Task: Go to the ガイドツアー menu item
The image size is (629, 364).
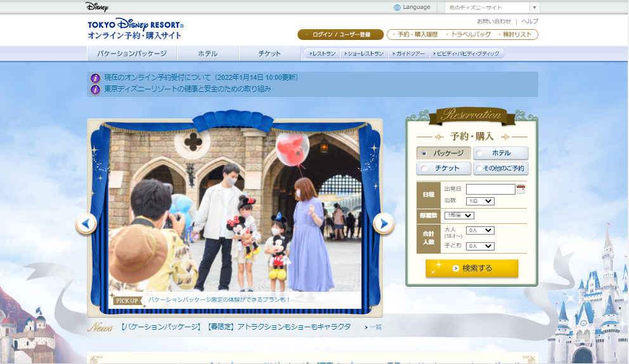Action: click(408, 53)
